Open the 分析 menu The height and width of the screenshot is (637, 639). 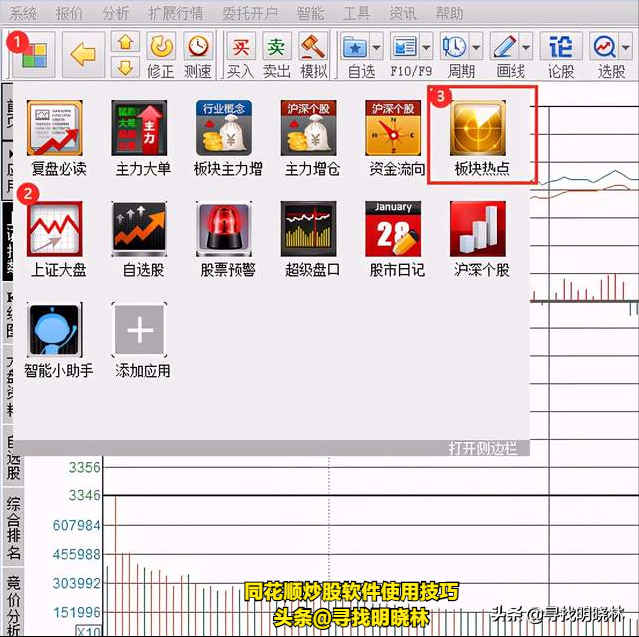click(116, 13)
